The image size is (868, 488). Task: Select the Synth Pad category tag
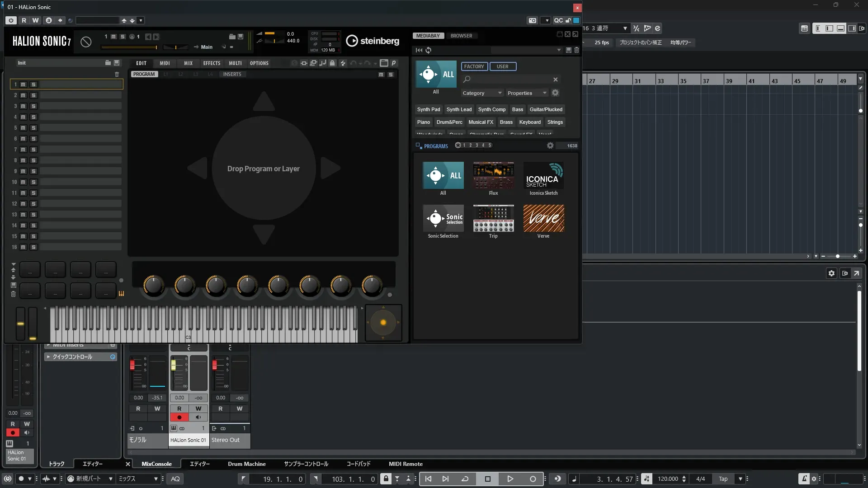coord(428,109)
